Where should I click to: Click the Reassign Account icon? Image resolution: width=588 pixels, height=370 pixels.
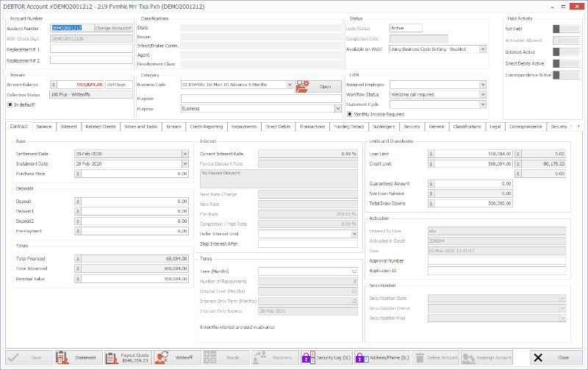(x=468, y=357)
